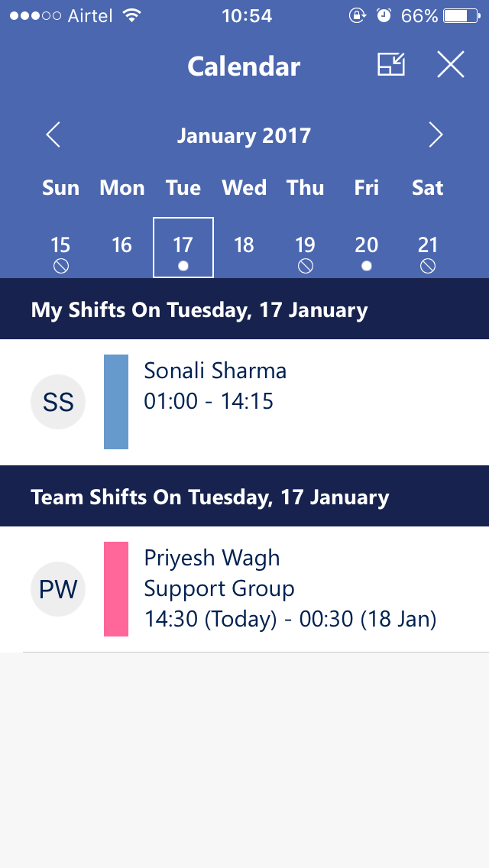Tap the expand calendar view icon

click(391, 65)
